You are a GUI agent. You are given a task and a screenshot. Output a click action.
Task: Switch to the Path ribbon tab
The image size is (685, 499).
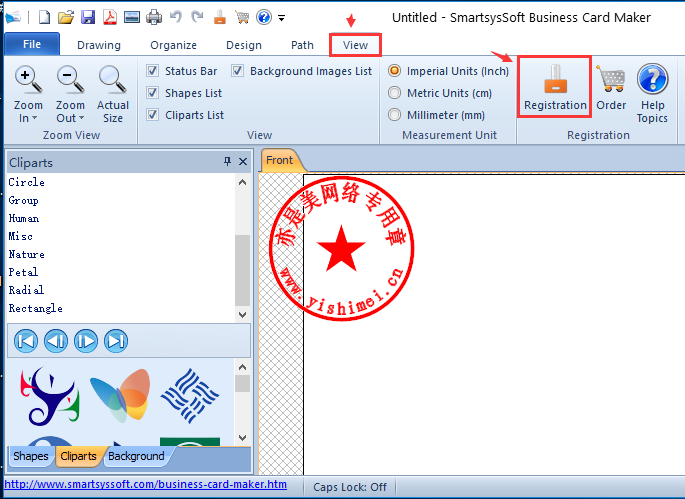pyautogui.click(x=302, y=45)
